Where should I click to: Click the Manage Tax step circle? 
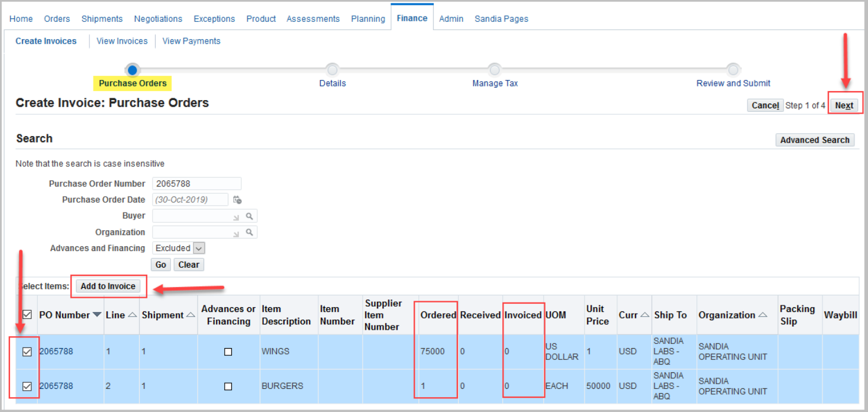495,69
